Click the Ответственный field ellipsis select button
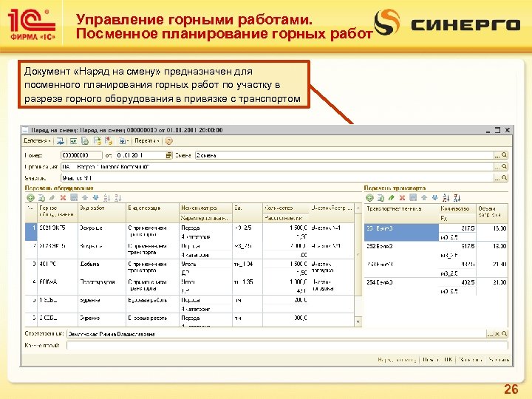532x399 pixels. [x=490, y=334]
